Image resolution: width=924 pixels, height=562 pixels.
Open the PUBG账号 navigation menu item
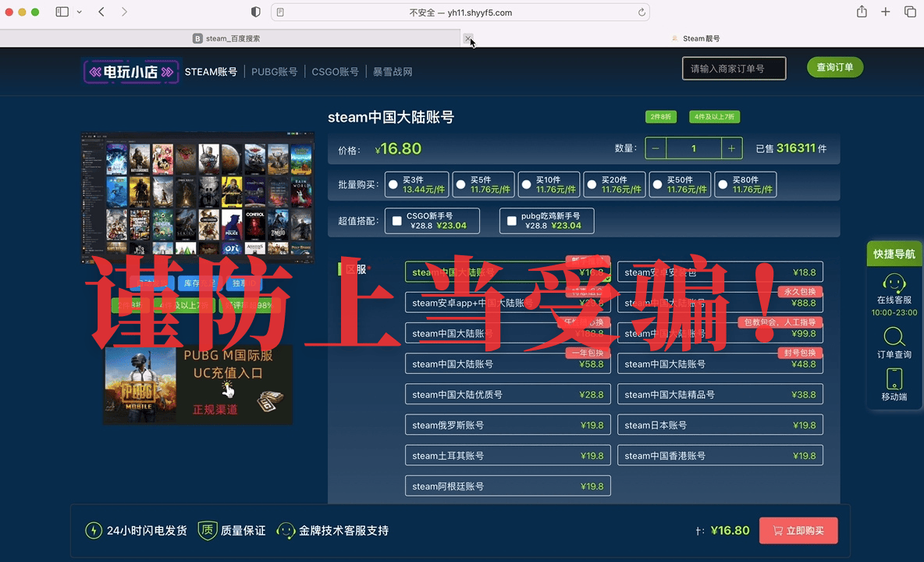[274, 71]
